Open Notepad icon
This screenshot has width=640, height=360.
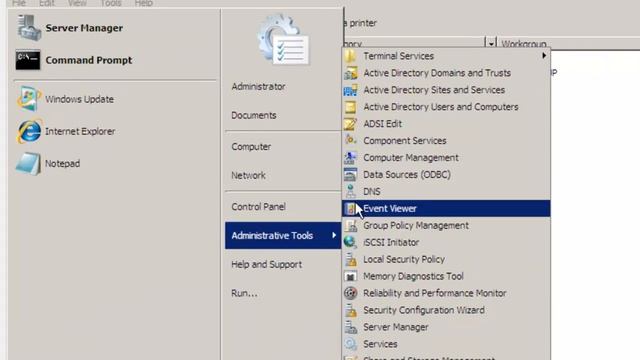pyautogui.click(x=28, y=164)
